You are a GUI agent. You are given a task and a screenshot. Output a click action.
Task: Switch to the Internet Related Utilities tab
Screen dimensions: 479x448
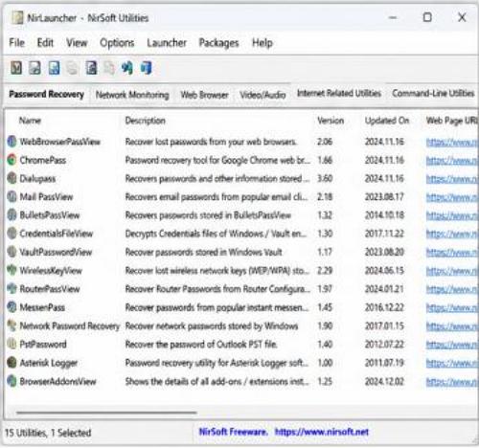[x=339, y=93]
